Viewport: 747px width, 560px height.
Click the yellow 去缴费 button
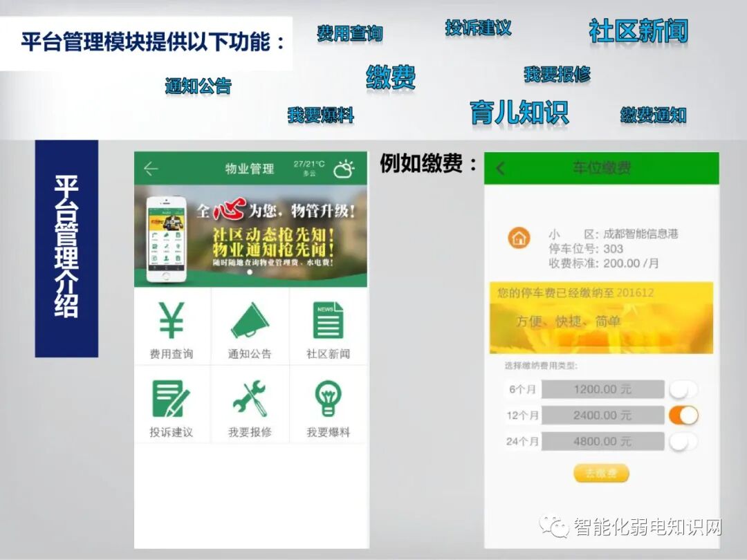coord(601,473)
